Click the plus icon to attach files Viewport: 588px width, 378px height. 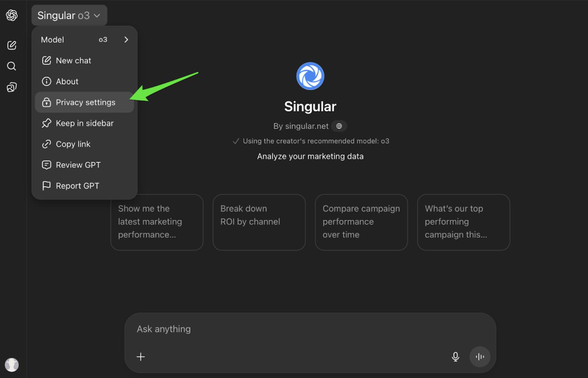pyautogui.click(x=141, y=357)
